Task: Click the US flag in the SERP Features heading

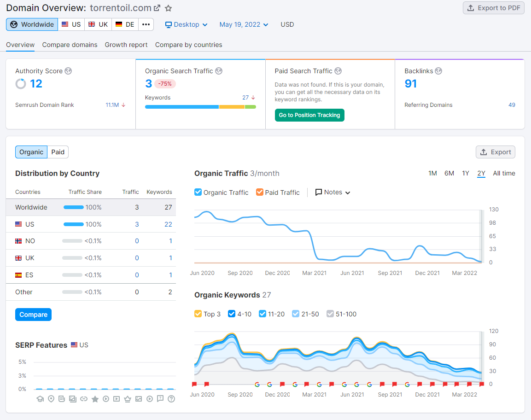Action: pos(74,345)
